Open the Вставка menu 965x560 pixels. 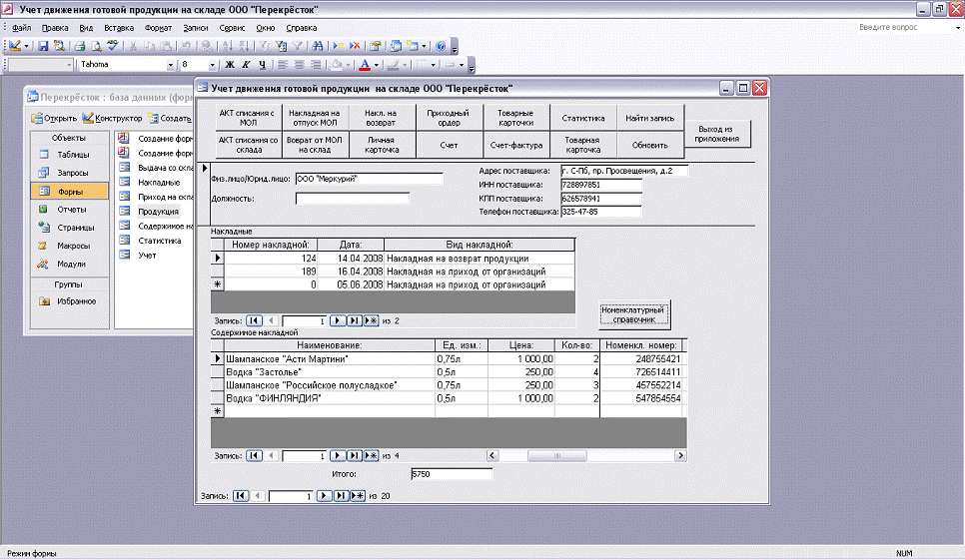[119, 28]
